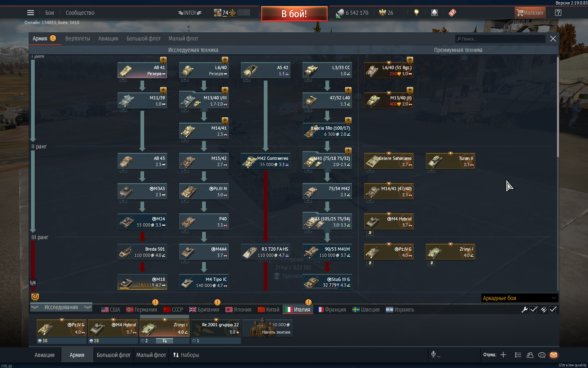The width and height of the screenshot is (588, 368).
Task: Select Re.2001 gruppo 22 crew slot
Action: pos(216,328)
